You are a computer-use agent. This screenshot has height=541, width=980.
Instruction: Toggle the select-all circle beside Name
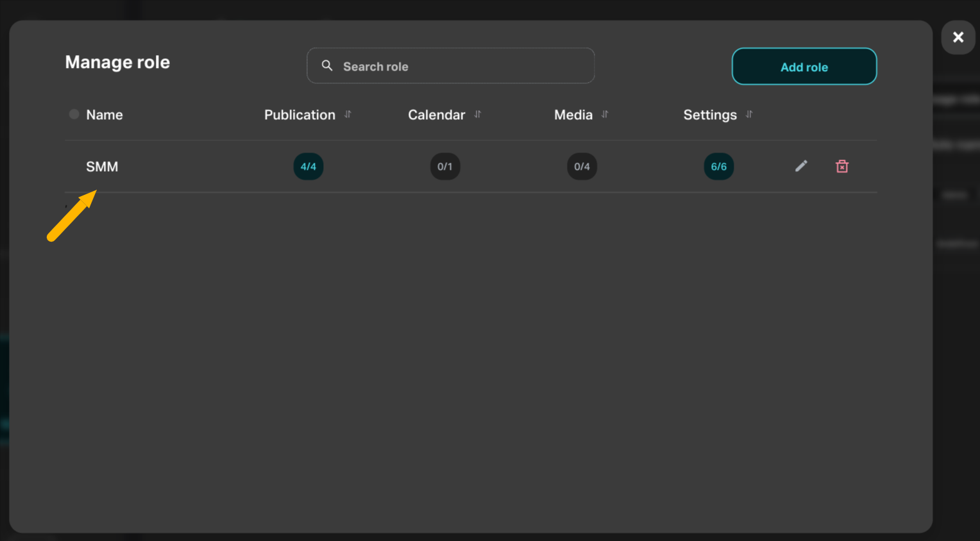74,114
